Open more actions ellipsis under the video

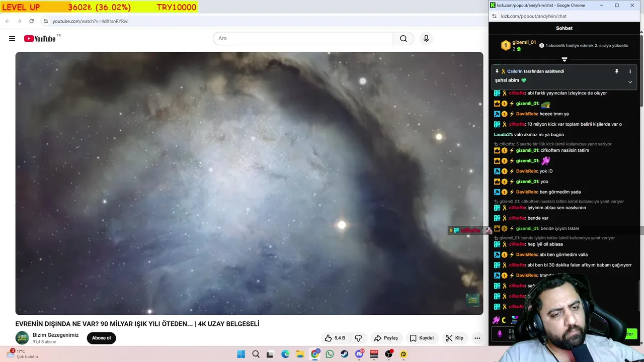tap(477, 338)
